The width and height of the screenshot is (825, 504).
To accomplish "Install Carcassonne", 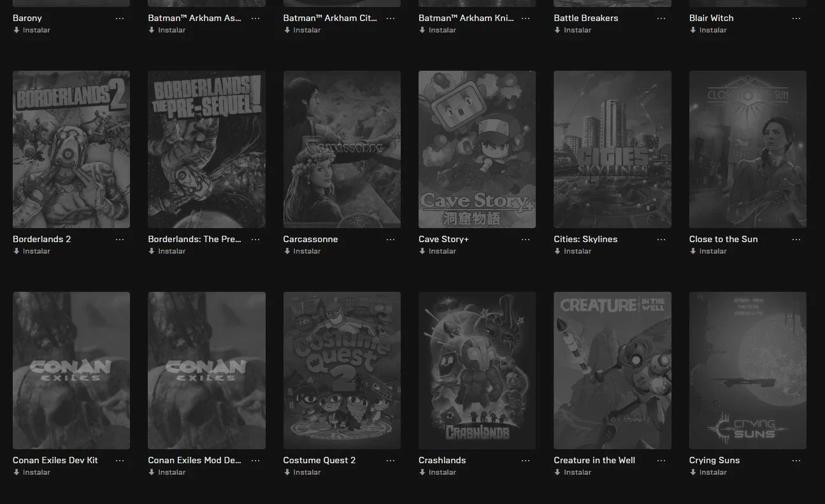I will pos(302,251).
